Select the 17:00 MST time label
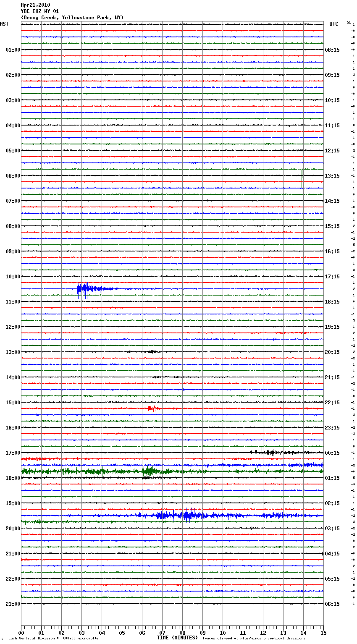357x644 pixels. 13,453
